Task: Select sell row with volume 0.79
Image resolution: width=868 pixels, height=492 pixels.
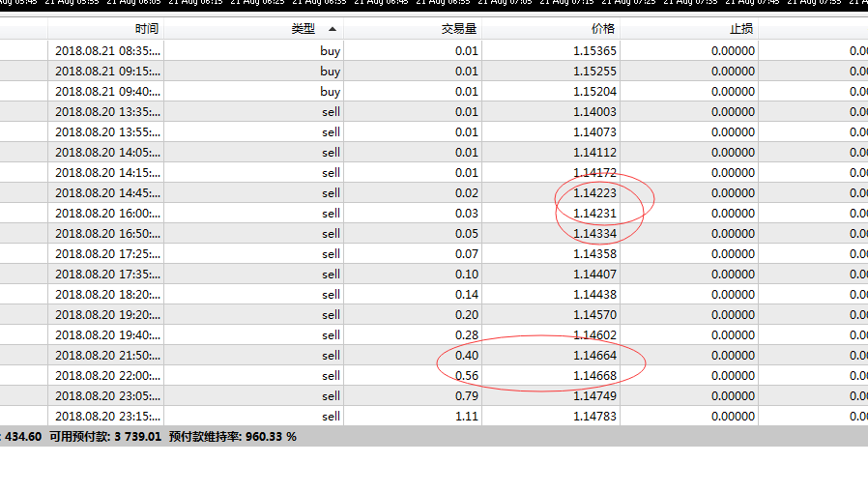Action: click(x=434, y=396)
